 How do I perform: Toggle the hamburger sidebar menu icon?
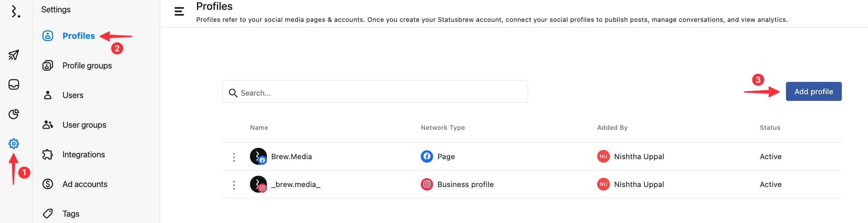pyautogui.click(x=179, y=12)
